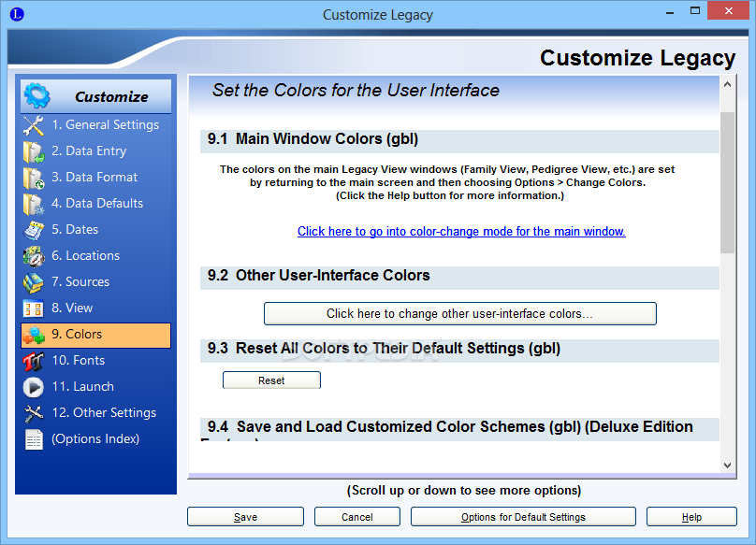Select the highlighted 9. Colors item
Image resolution: width=756 pixels, height=545 pixels.
click(x=95, y=335)
